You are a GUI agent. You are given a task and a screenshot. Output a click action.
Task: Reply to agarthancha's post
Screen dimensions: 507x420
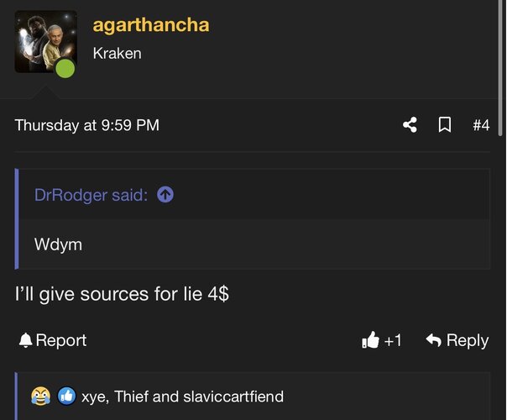tap(457, 340)
